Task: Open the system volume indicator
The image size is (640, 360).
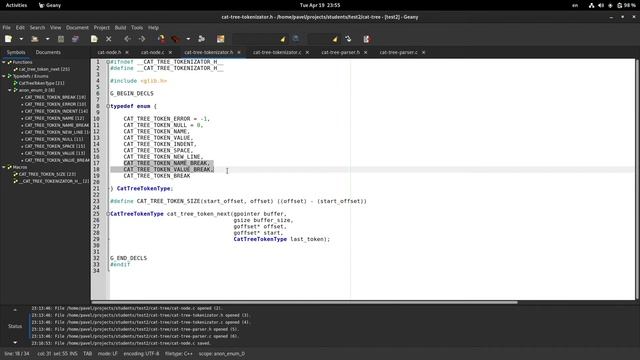Action: (601, 5)
